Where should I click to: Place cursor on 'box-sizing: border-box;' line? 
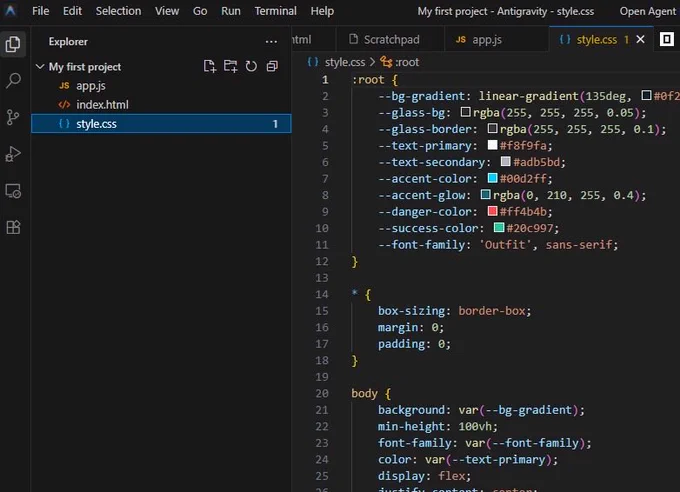454,311
